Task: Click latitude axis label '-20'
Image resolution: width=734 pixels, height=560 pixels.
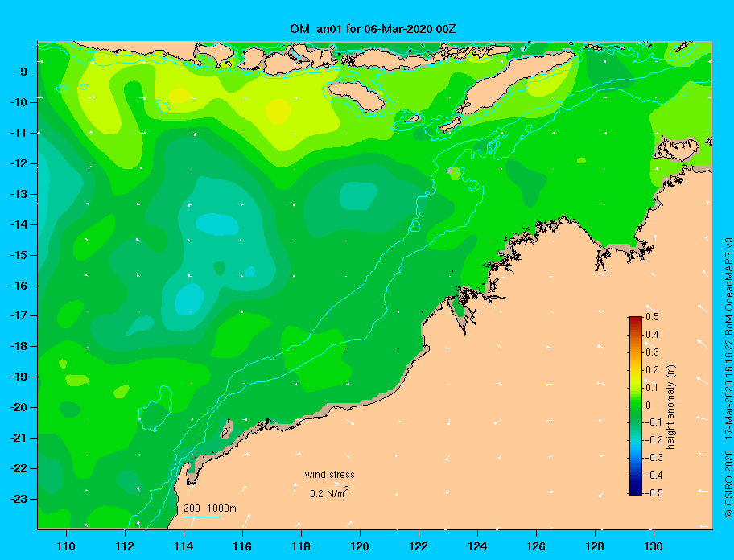Action: pos(19,407)
